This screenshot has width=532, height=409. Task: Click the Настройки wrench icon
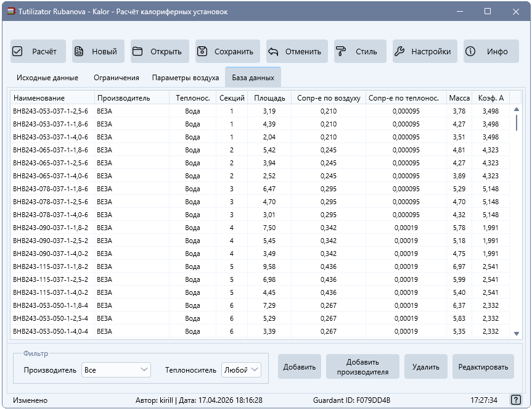click(x=399, y=51)
